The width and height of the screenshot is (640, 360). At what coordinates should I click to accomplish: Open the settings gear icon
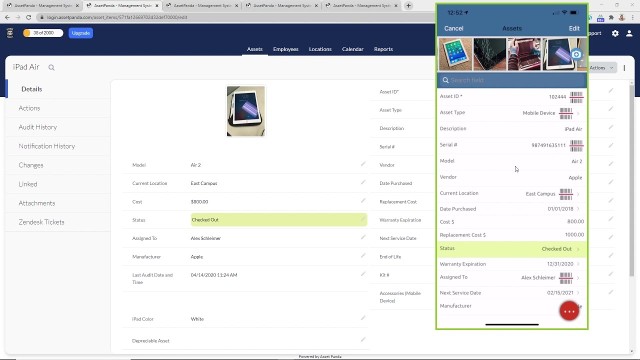615,33
